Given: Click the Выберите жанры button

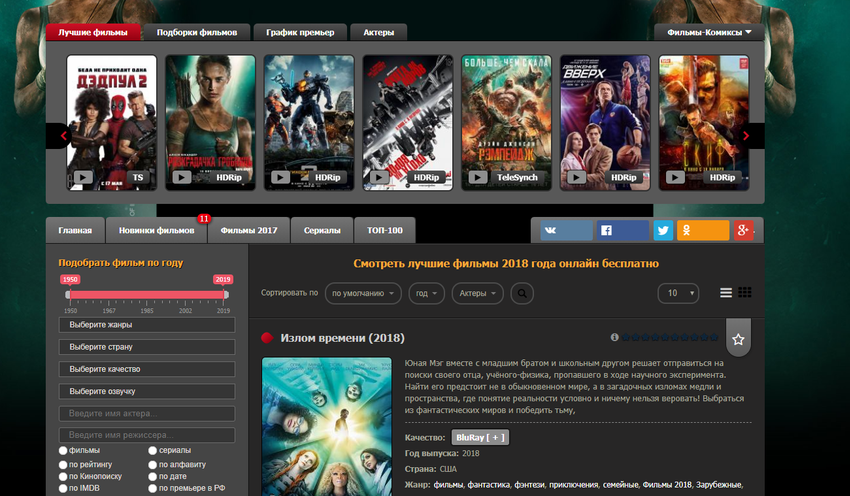Looking at the screenshot, I should (147, 325).
